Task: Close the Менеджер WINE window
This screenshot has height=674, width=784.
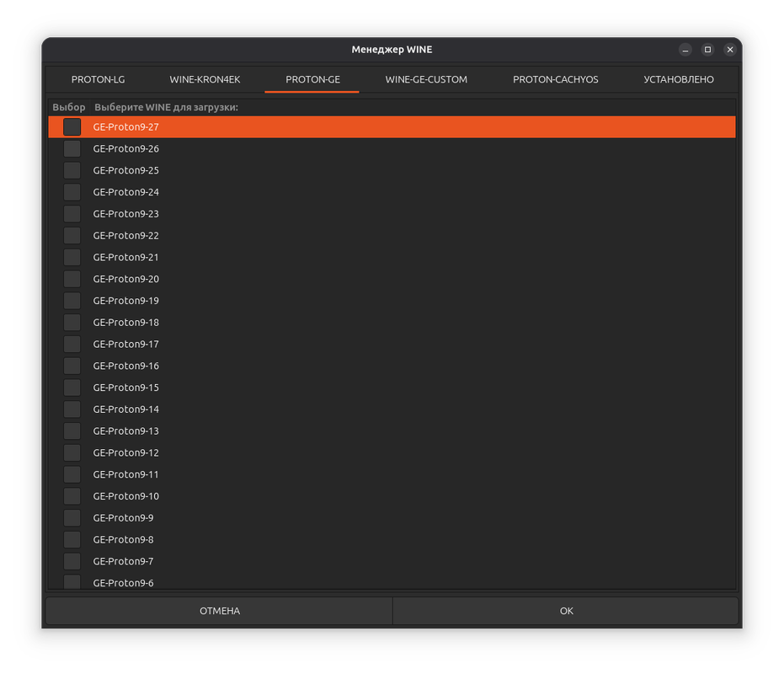Action: coord(730,50)
